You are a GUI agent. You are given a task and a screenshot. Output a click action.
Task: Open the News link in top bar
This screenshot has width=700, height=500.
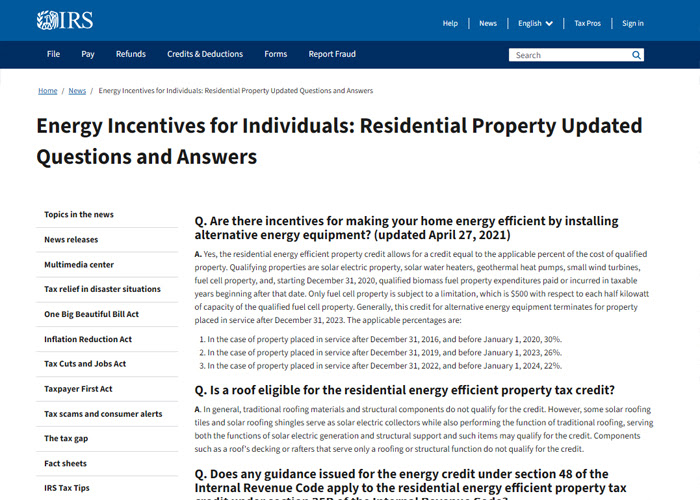tap(488, 23)
